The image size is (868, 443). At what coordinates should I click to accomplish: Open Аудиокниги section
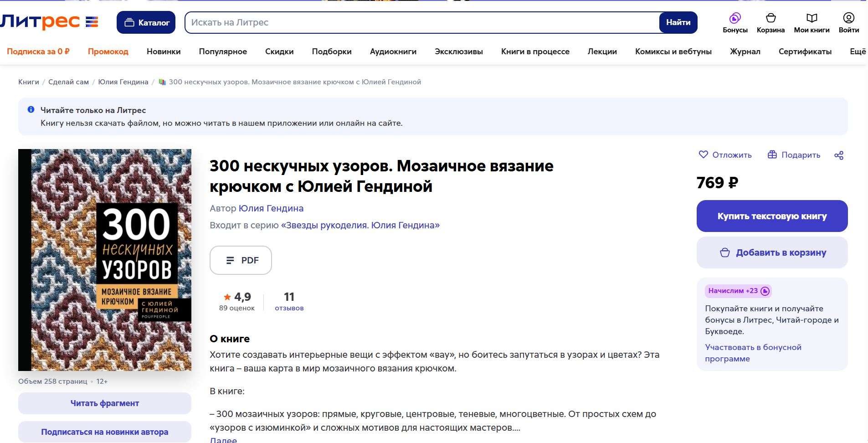[393, 52]
